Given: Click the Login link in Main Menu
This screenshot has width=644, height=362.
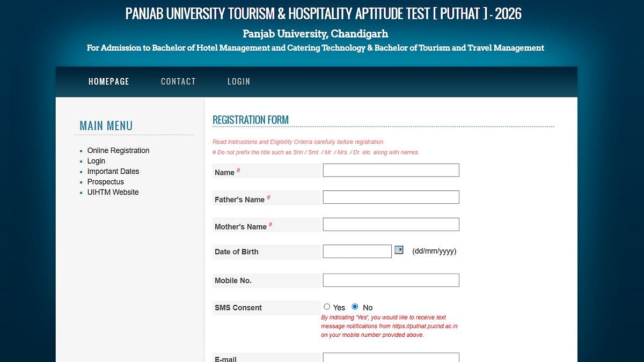Looking at the screenshot, I should point(96,160).
